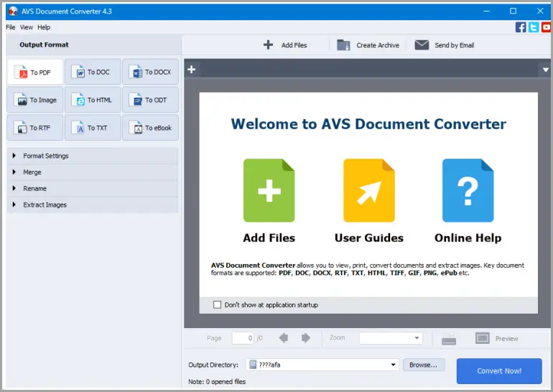Screen dimensions: 553x392
Task: Click the AVS Document Converter title bar icon
Action: 13,11
